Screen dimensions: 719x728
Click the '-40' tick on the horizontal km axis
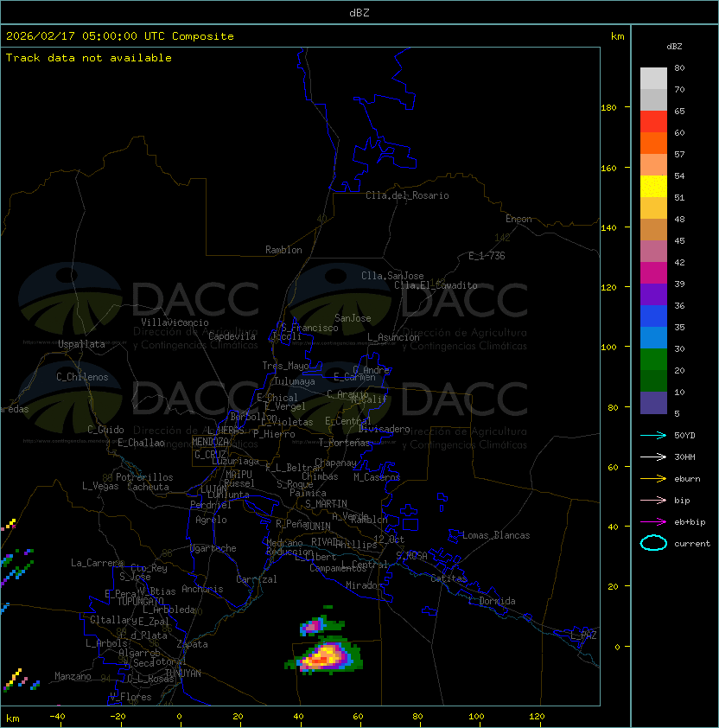point(58,717)
